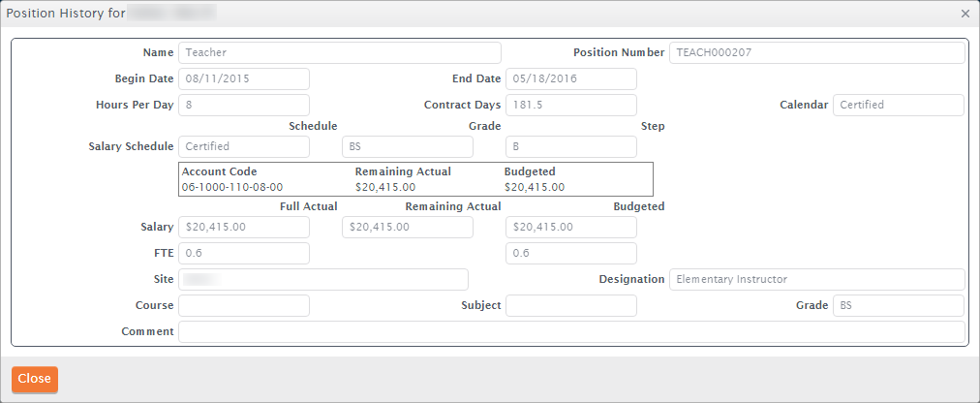This screenshot has width=980, height=403.
Task: Click the End Date field
Action: pos(570,78)
